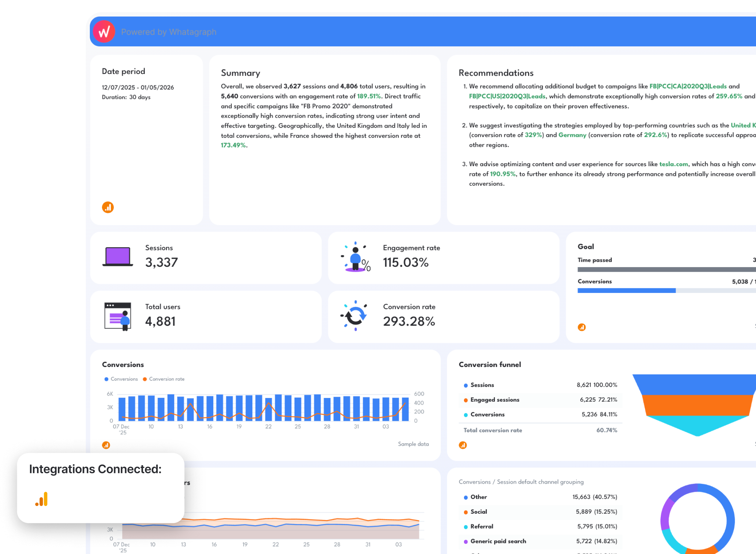The width and height of the screenshot is (756, 554).
Task: Toggle the Engaged sessions entry in the funnel
Action: (x=495, y=400)
